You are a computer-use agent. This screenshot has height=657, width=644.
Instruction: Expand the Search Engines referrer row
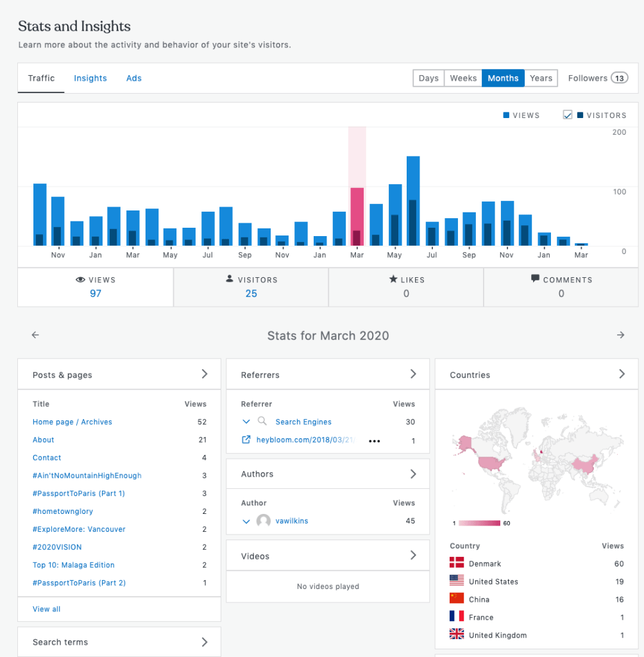coord(246,422)
